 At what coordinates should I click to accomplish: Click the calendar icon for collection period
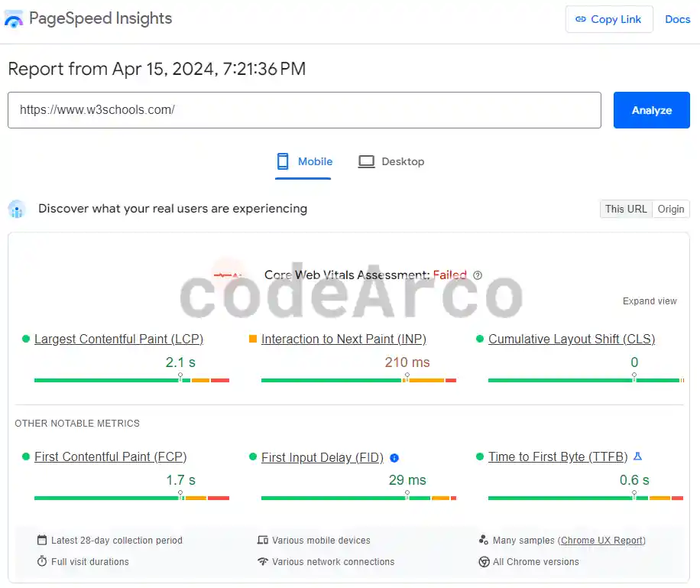pyautogui.click(x=42, y=540)
